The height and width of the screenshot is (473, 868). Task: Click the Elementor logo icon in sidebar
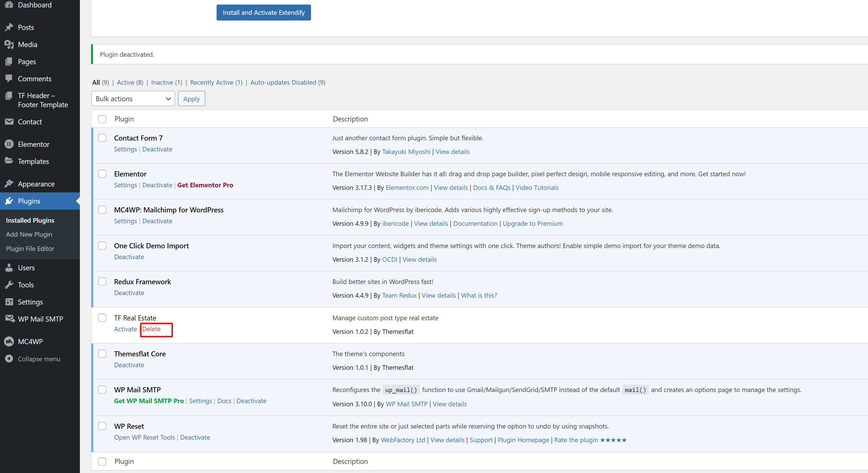click(9, 144)
